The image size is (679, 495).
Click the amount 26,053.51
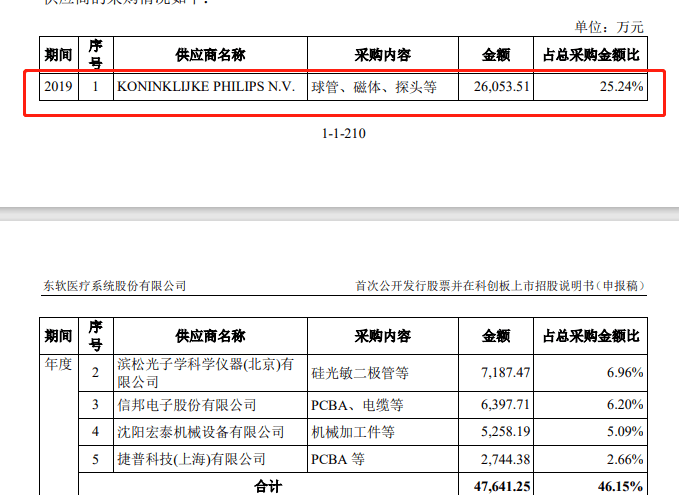(501, 87)
